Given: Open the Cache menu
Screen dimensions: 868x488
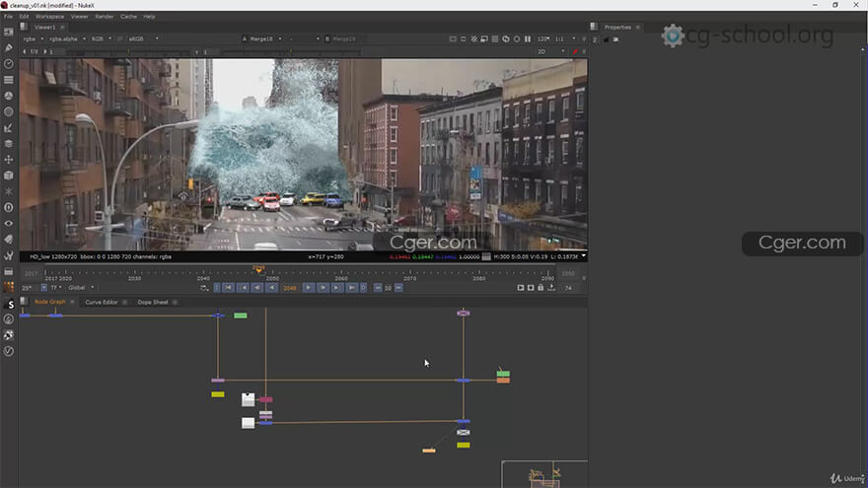Looking at the screenshot, I should (128, 17).
